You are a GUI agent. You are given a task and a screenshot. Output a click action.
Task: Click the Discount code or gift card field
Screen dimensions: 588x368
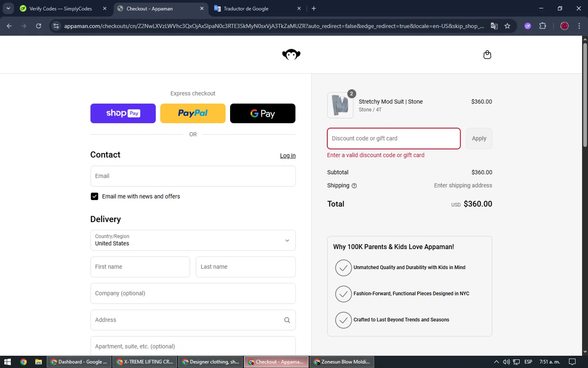click(x=394, y=138)
